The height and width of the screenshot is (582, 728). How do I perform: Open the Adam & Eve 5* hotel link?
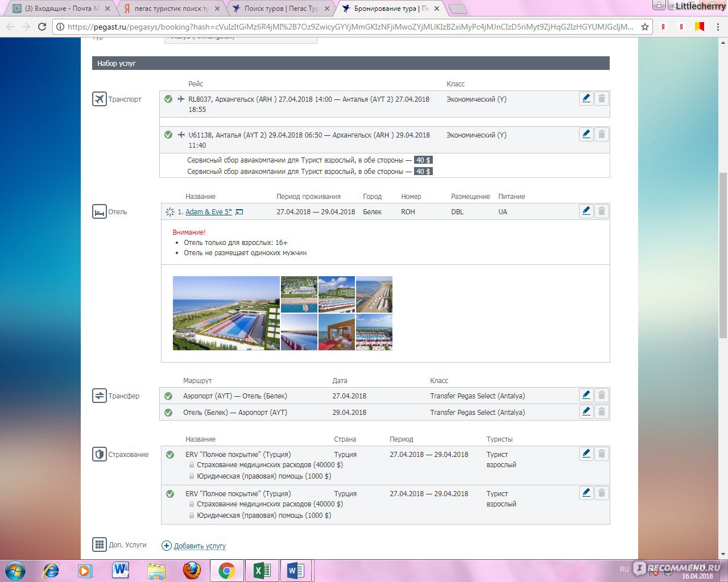tap(209, 211)
